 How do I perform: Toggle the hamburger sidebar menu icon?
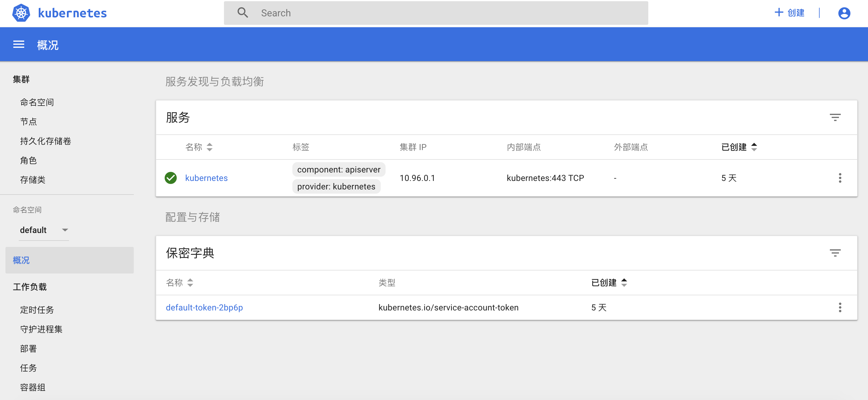point(18,44)
